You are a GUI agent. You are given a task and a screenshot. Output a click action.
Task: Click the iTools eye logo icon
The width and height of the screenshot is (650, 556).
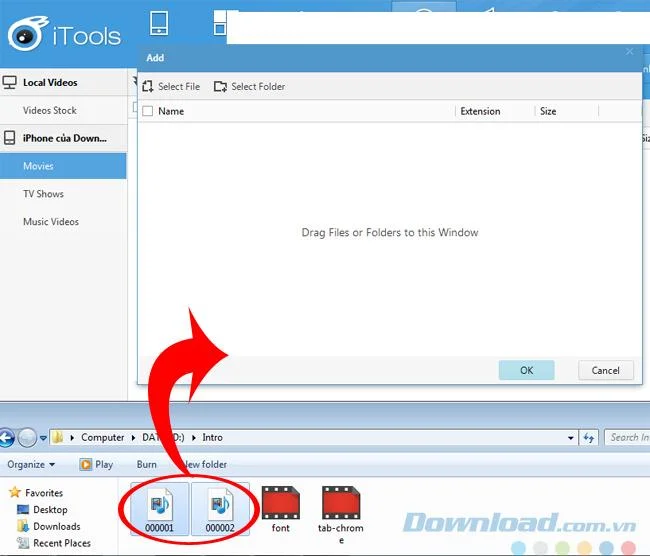[27, 34]
